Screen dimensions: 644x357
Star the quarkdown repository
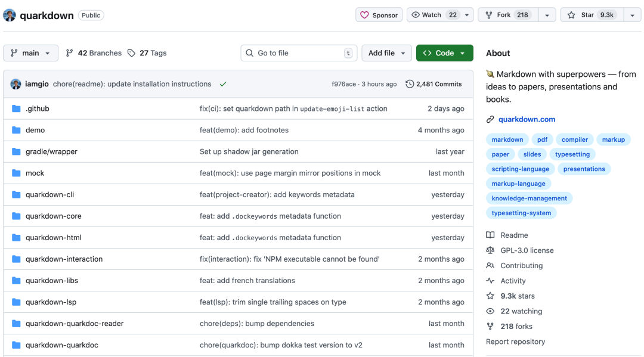(x=592, y=15)
